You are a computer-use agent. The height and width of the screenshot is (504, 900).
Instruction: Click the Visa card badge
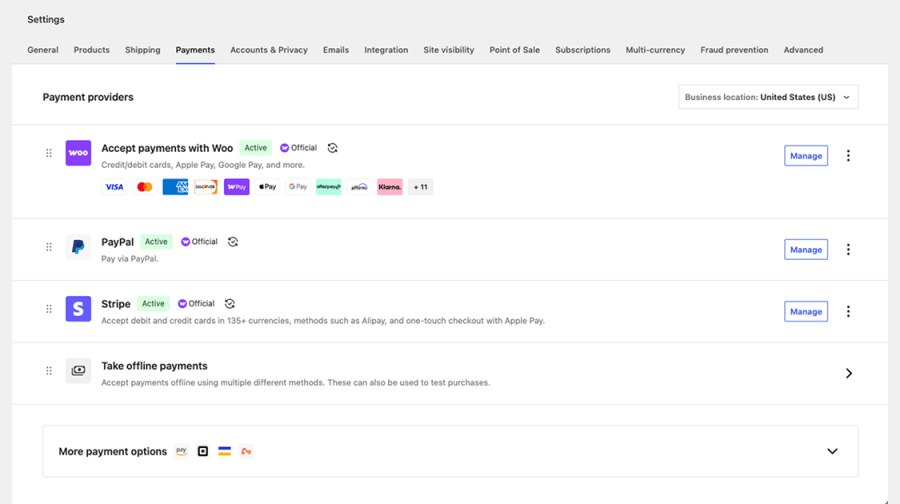coord(114,187)
